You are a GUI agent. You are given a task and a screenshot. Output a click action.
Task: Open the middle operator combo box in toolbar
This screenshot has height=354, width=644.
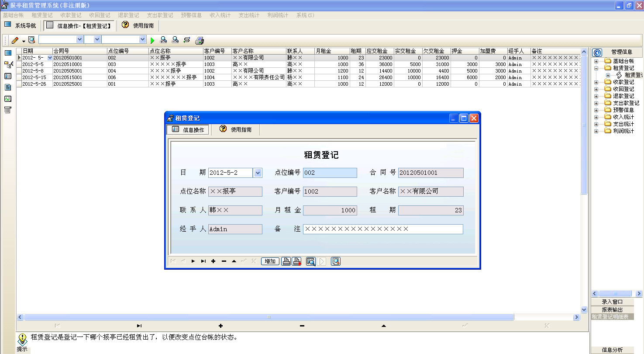(x=97, y=39)
